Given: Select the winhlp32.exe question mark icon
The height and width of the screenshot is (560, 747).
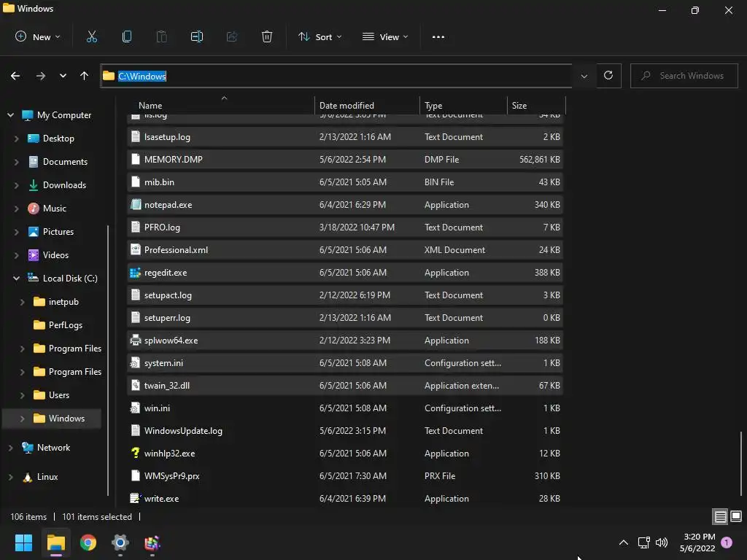Looking at the screenshot, I should 135,453.
